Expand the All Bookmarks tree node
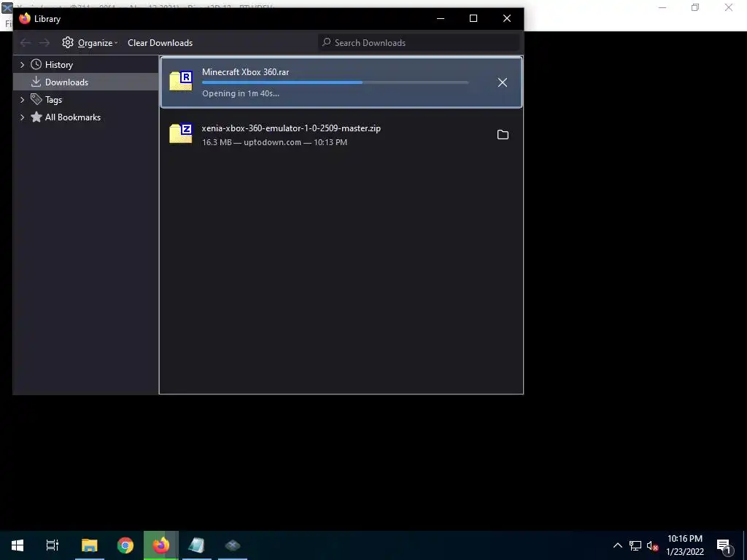The image size is (747, 560). click(22, 117)
